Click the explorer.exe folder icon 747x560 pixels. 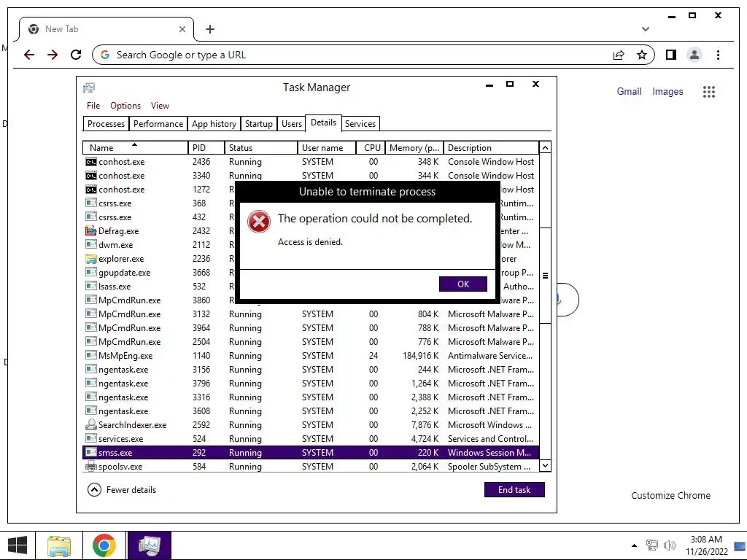coord(90,259)
